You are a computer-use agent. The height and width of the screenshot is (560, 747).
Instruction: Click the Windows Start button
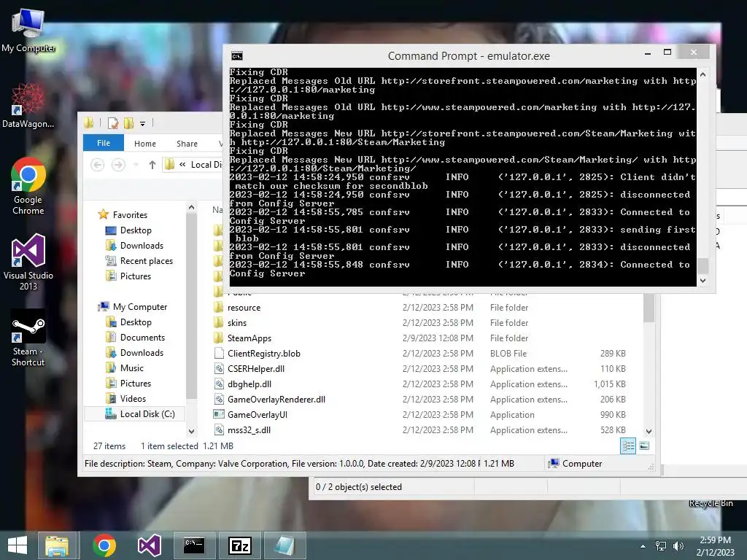coord(18,545)
